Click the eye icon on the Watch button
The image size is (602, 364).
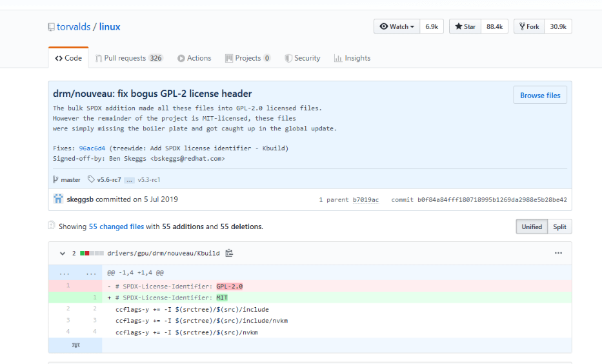coord(383,26)
